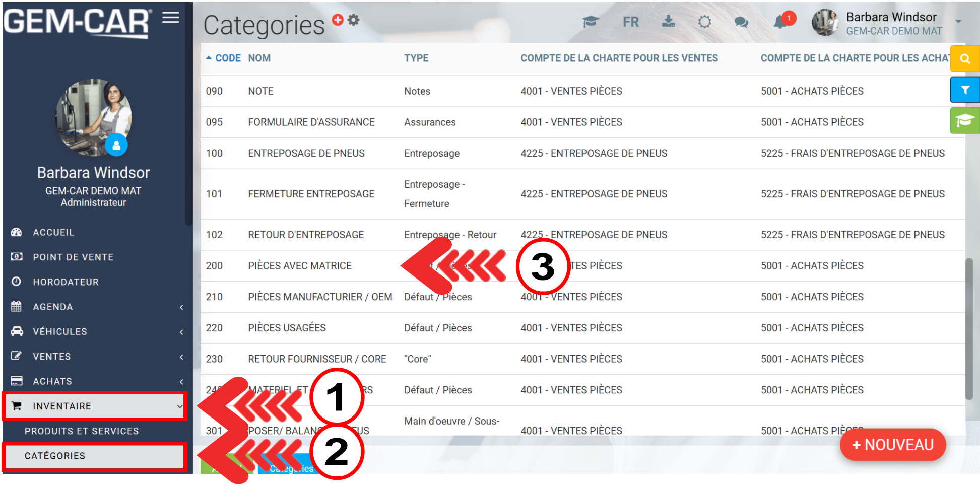Viewport: 980px width, 486px height.
Task: Sort table by CODE column header
Action: [x=227, y=58]
